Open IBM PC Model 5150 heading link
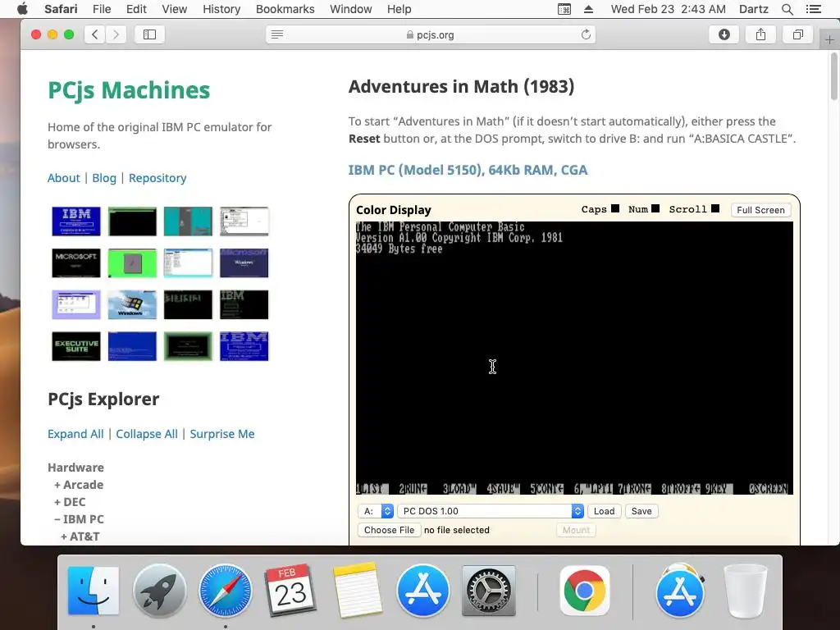The image size is (840, 630). coord(468,170)
